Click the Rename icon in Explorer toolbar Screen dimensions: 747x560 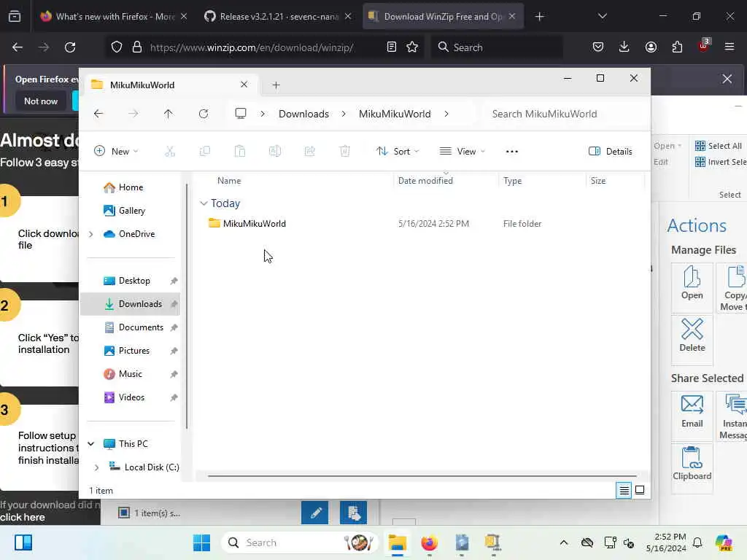pos(275,152)
